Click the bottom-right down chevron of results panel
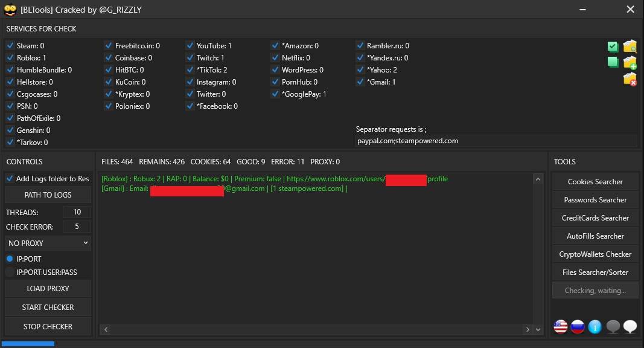 [538, 329]
